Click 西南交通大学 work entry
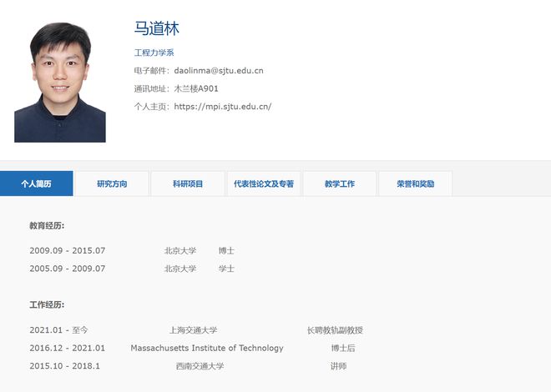Image resolution: width=551 pixels, height=392 pixels. tap(200, 365)
